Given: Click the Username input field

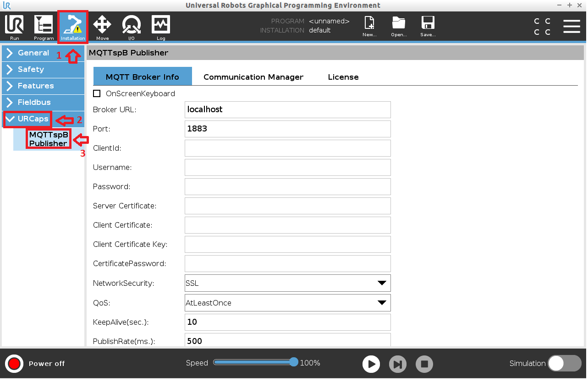Looking at the screenshot, I should pos(287,168).
